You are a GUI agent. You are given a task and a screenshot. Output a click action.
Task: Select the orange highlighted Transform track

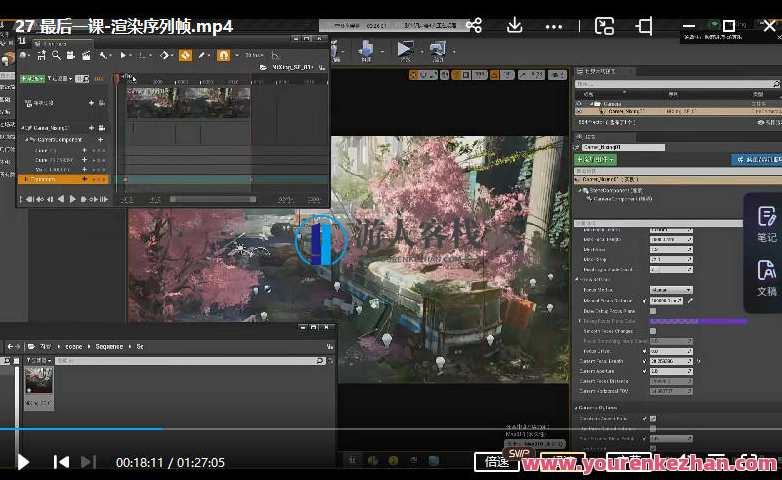(63, 179)
